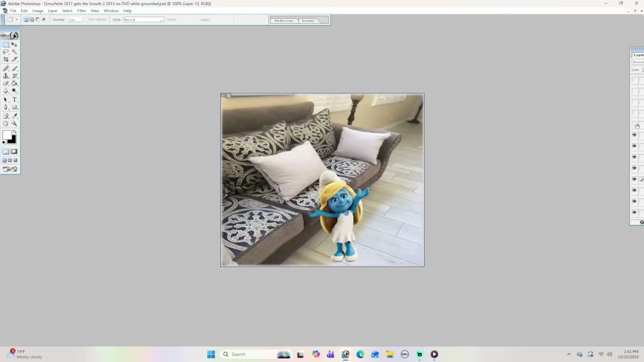Jump to ImageReady from the toolbox
This screenshot has width=644, height=362.
[10, 169]
